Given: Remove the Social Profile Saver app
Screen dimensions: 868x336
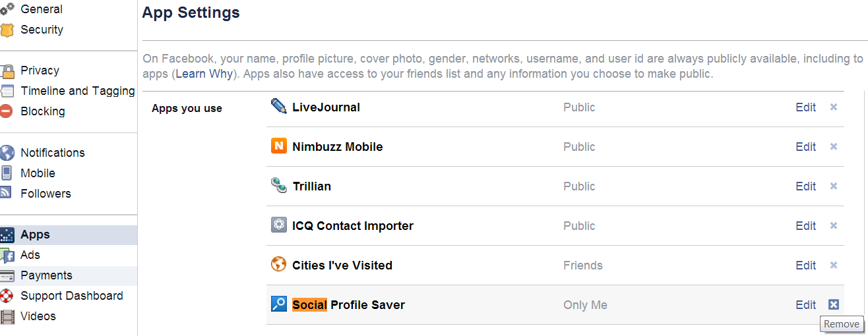Looking at the screenshot, I should [x=834, y=304].
